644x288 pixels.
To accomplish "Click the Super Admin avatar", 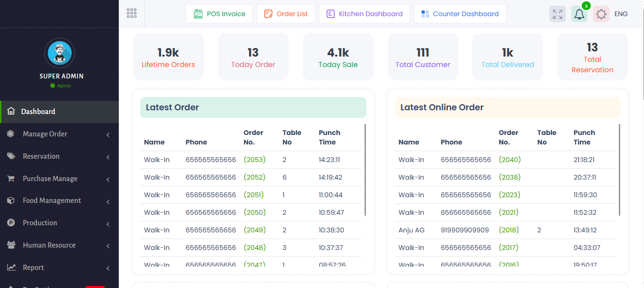I will click(x=59, y=53).
